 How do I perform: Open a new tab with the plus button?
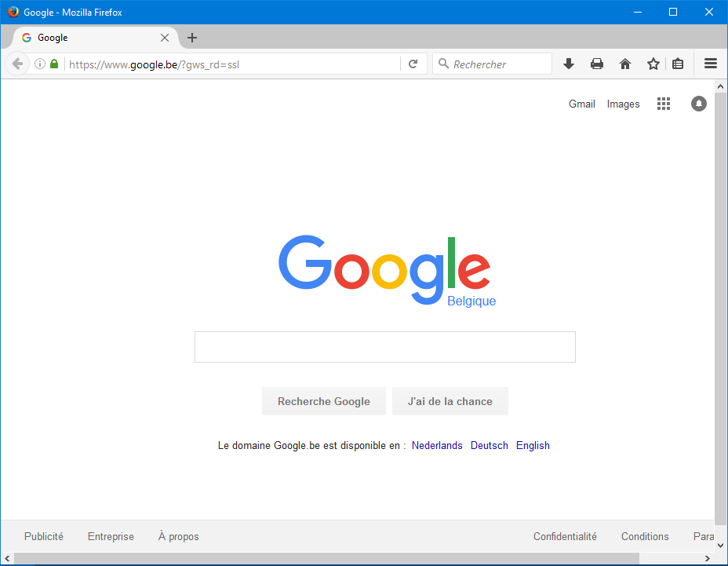(x=192, y=38)
